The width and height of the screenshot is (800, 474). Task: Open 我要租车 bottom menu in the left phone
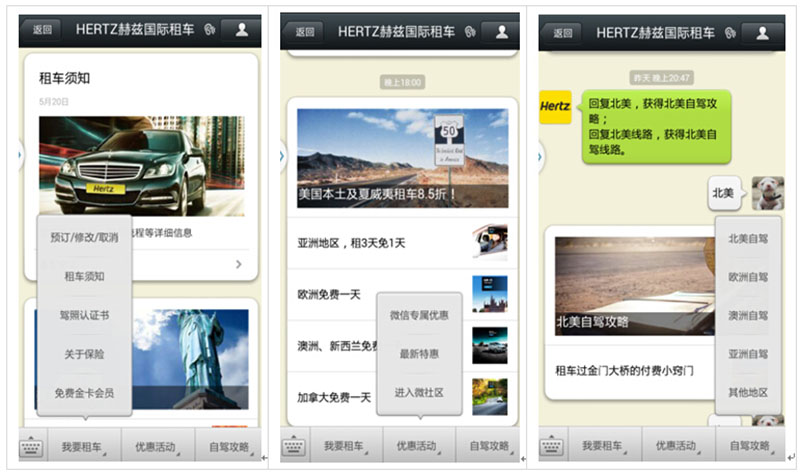click(84, 446)
